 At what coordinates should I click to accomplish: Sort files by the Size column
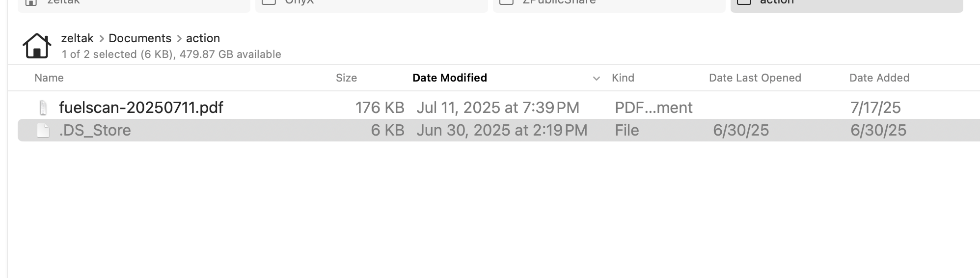click(x=346, y=78)
